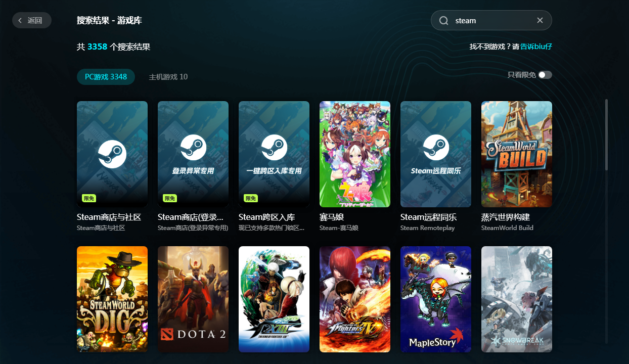Click the title starting Steam商店(登录
The width and height of the screenshot is (629, 364).
[191, 217]
